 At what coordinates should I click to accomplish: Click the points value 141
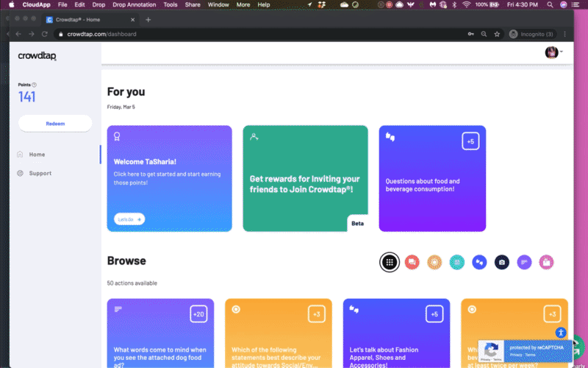click(26, 97)
